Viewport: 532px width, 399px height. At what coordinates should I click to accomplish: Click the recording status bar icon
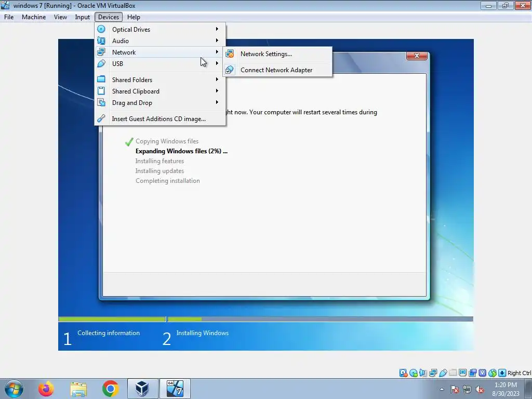(x=473, y=373)
